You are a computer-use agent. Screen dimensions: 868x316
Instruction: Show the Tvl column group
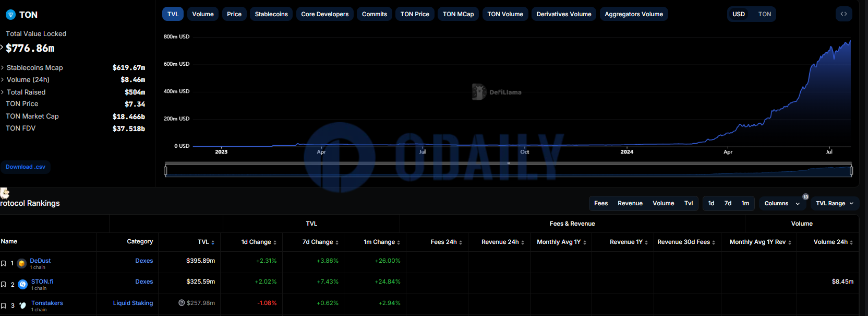click(x=689, y=203)
